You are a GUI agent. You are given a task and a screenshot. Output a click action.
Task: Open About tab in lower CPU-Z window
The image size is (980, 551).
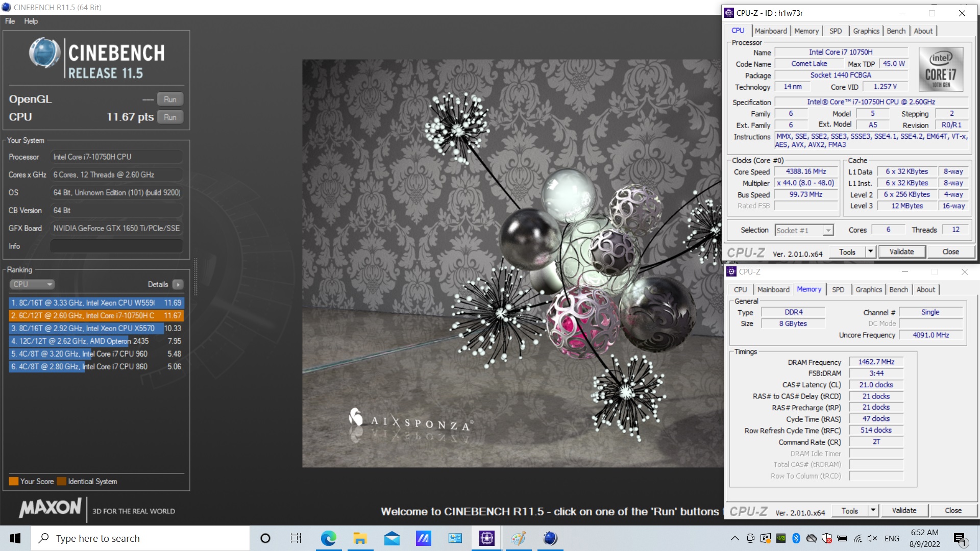click(x=925, y=289)
